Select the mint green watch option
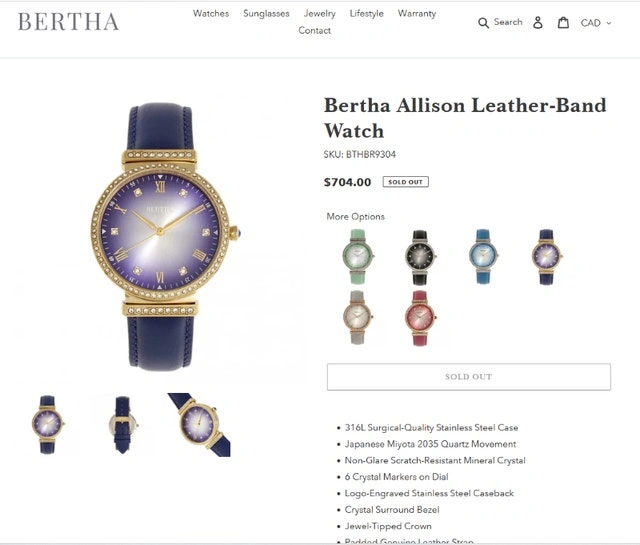 358,256
